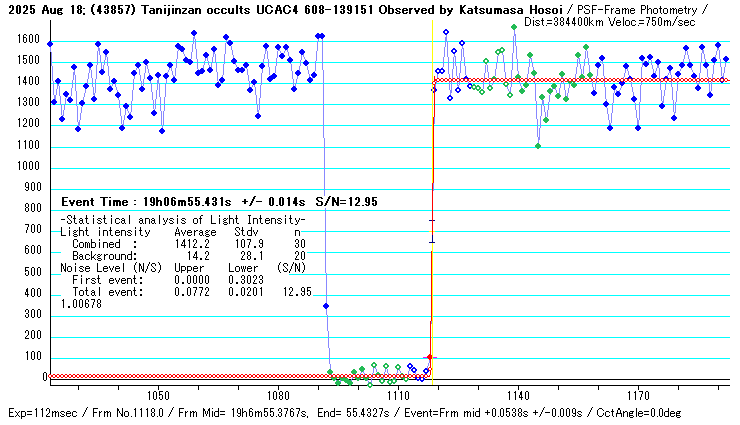Screen dimensions: 740x425
Task: Click the blue data point mid-drop near 350
Action: [x=326, y=306]
